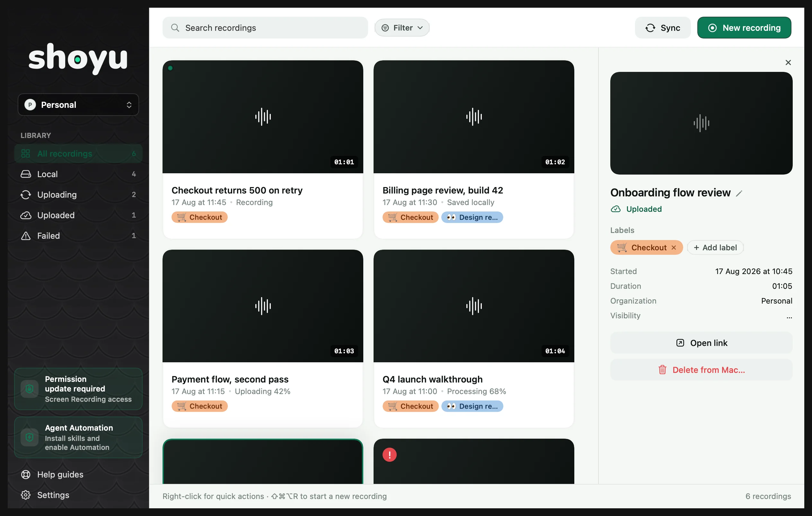812x516 pixels.
Task: Open Q4 launch walkthrough thumbnail
Action: tap(474, 306)
